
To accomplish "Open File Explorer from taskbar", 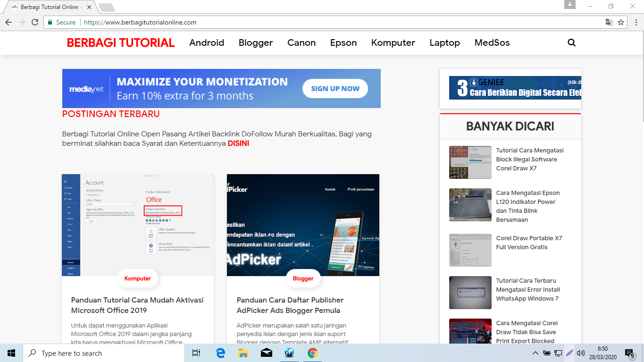I will click(x=243, y=353).
